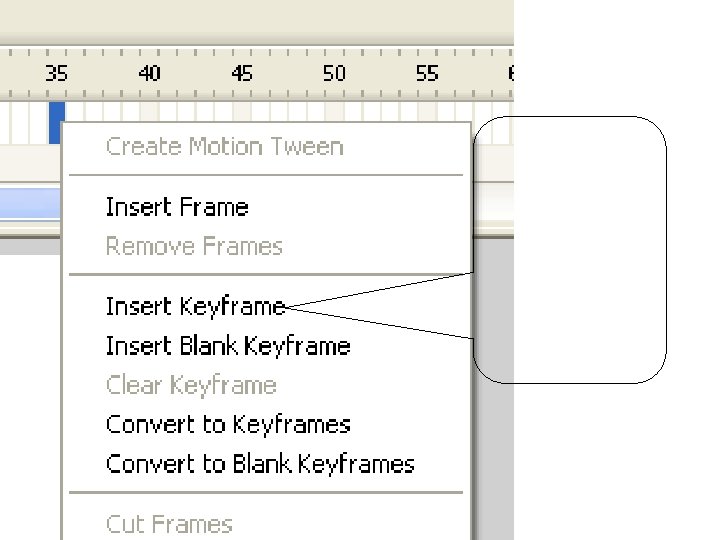
Task: Select Insert Frame in the context menu
Action: tap(177, 207)
